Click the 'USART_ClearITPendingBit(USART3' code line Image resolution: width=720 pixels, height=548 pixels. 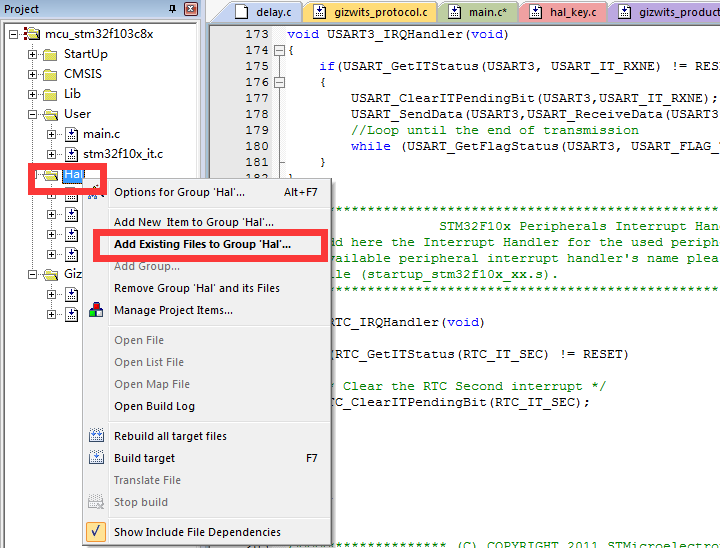click(534, 98)
